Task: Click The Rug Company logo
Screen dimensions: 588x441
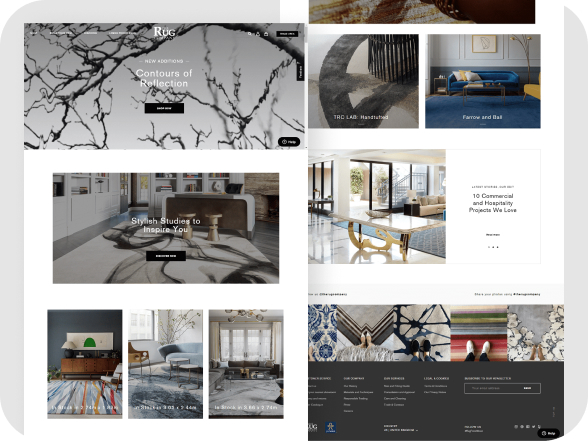Action: pos(164,33)
